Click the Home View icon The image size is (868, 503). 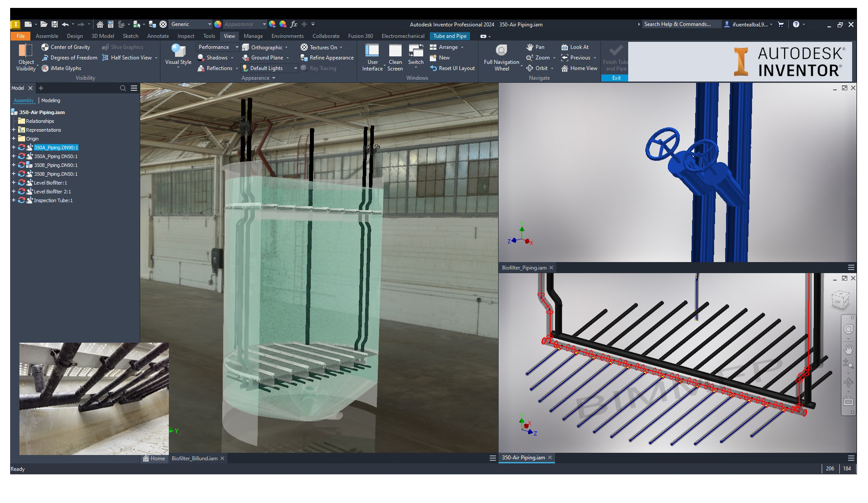565,68
